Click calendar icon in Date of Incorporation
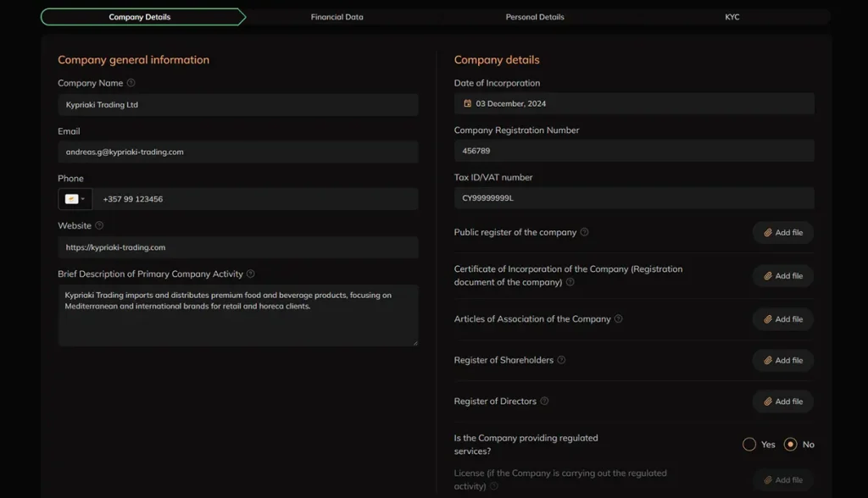This screenshot has width=868, height=498. point(467,104)
